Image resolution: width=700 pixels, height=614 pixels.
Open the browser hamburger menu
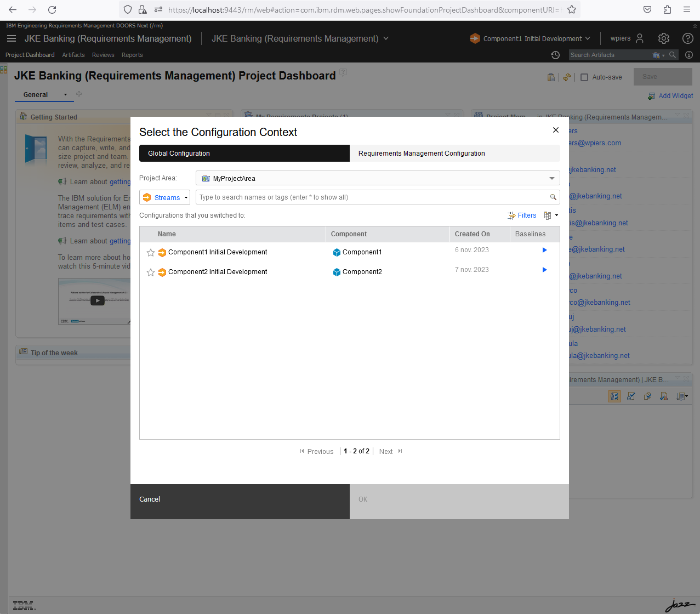click(687, 9)
